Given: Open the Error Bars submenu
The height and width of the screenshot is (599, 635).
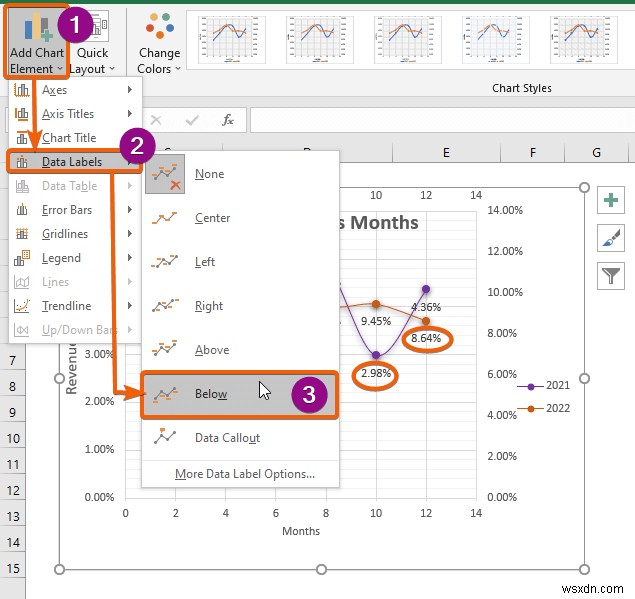Looking at the screenshot, I should [x=75, y=210].
